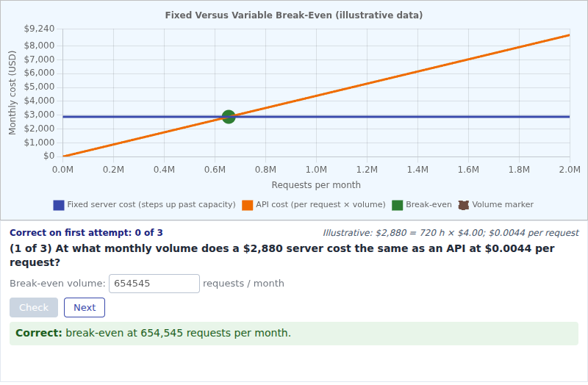Click the 'Monthly cost (USD)' axis title
The height and width of the screenshot is (385, 588).
pos(12,93)
